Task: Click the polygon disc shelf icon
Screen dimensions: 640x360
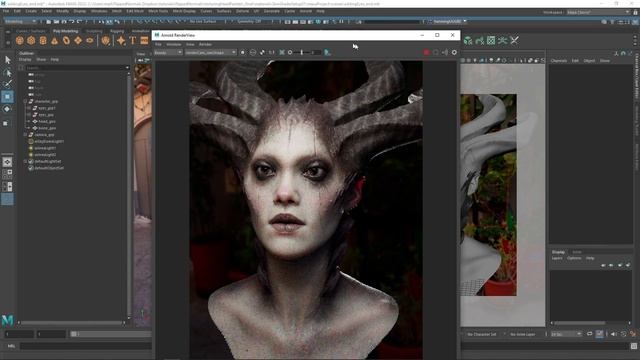Action: pyautogui.click(x=90, y=40)
